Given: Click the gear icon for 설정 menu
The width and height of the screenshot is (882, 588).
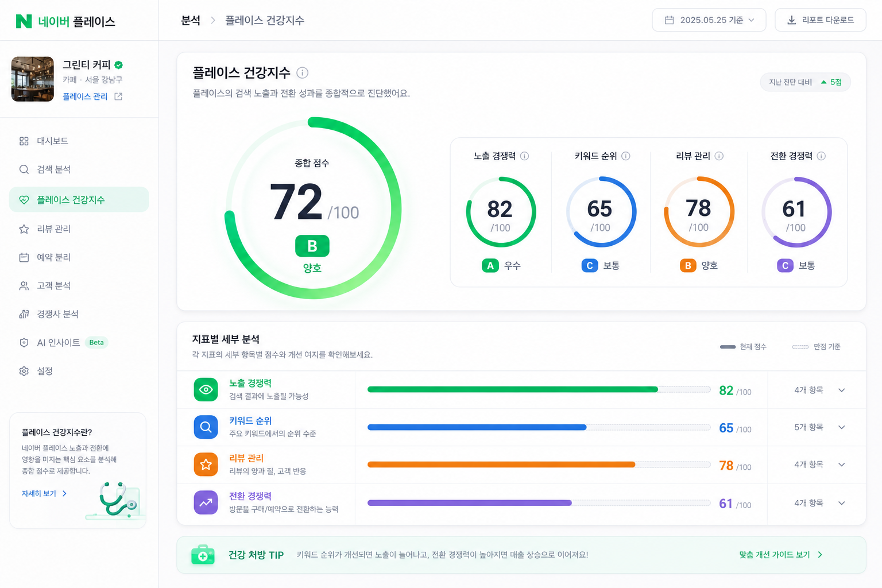Looking at the screenshot, I should 24,372.
